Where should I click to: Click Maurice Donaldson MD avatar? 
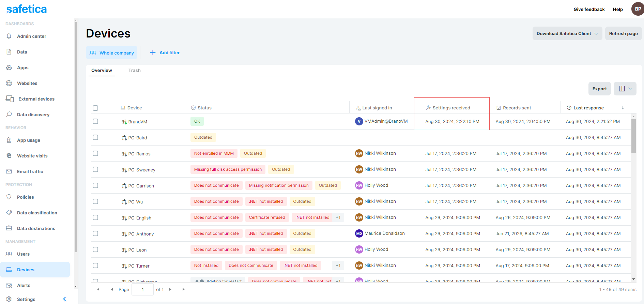point(359,233)
